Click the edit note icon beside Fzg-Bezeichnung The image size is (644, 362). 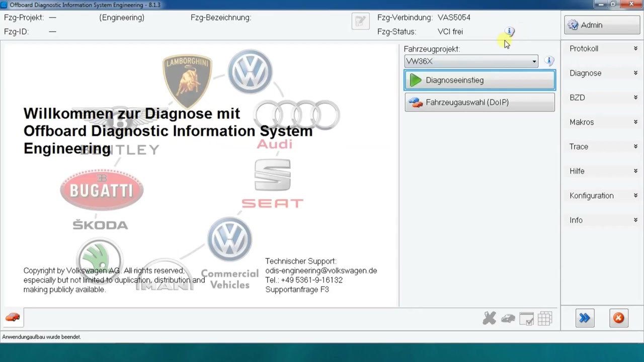(x=360, y=21)
